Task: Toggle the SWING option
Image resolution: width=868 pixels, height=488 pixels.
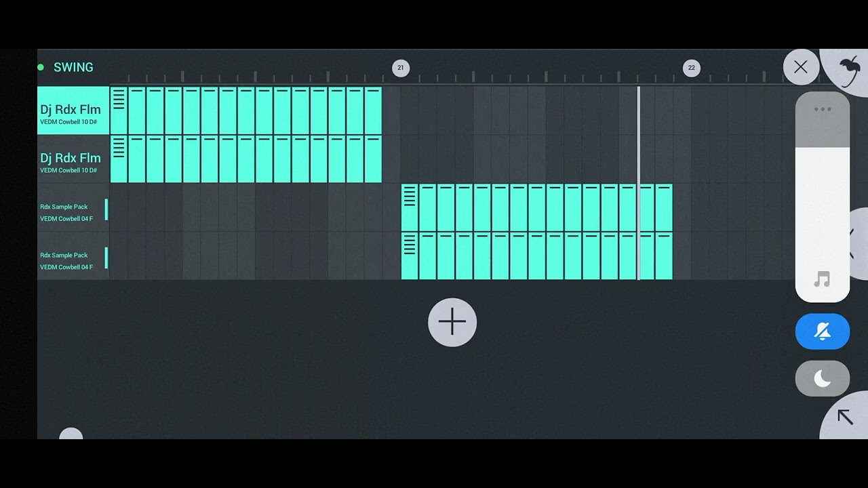Action: (x=66, y=67)
